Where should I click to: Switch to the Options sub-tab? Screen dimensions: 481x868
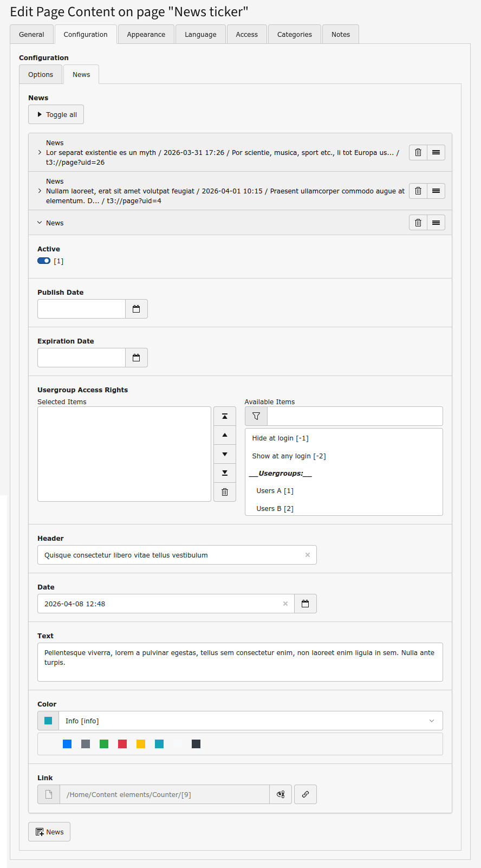coord(41,75)
